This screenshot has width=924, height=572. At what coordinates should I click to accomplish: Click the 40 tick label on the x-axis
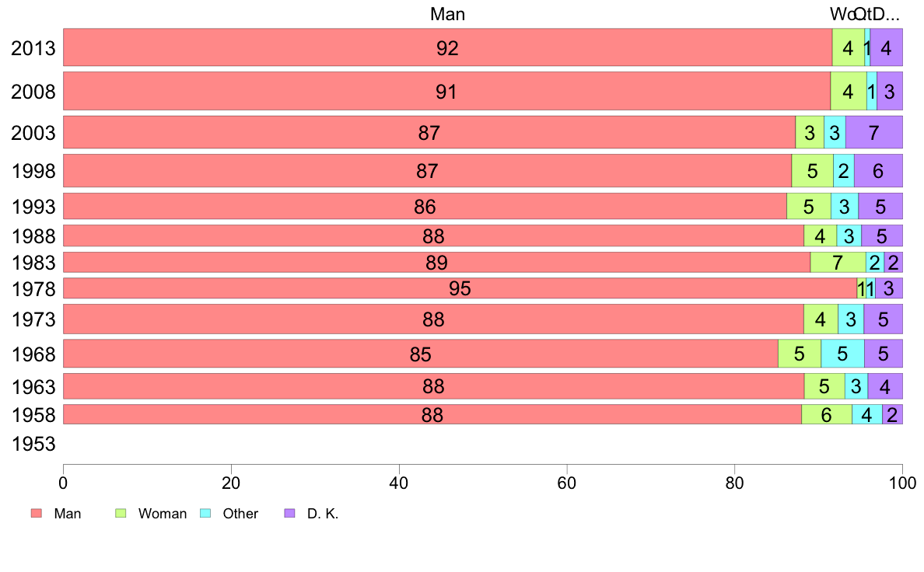coord(399,480)
